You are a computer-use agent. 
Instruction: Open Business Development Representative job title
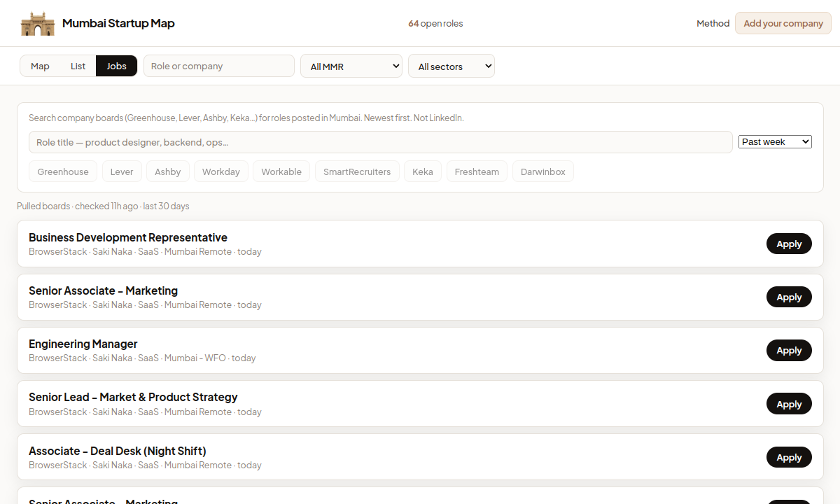(x=128, y=237)
